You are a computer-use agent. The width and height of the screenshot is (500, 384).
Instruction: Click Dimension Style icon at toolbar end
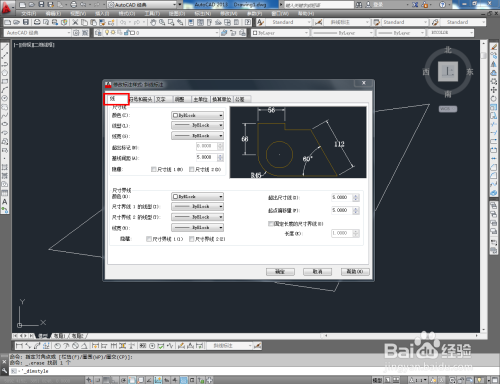(x=257, y=346)
